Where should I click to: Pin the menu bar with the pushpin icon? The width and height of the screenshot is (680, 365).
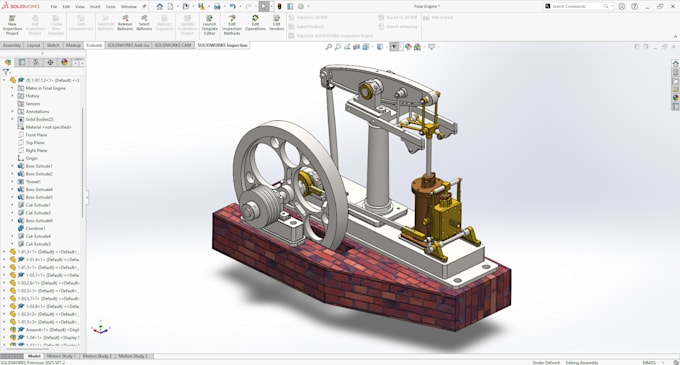click(144, 7)
